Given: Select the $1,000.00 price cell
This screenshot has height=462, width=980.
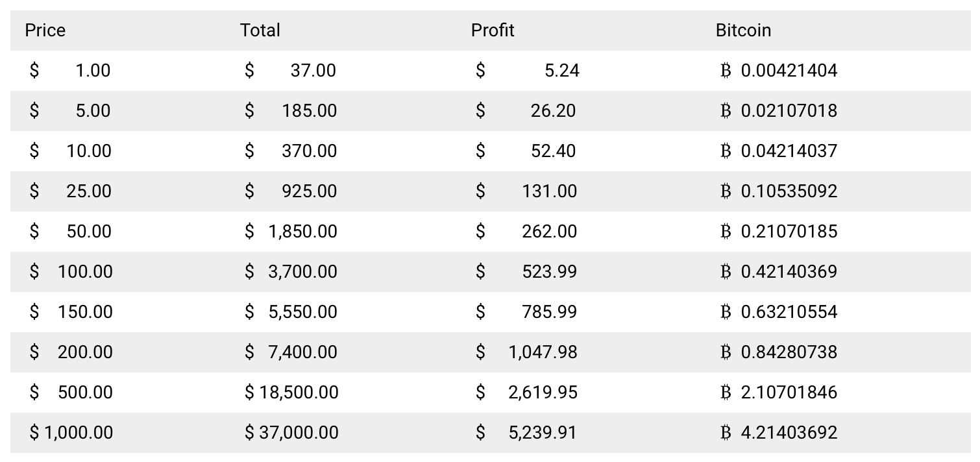Looking at the screenshot, I should point(71,432).
